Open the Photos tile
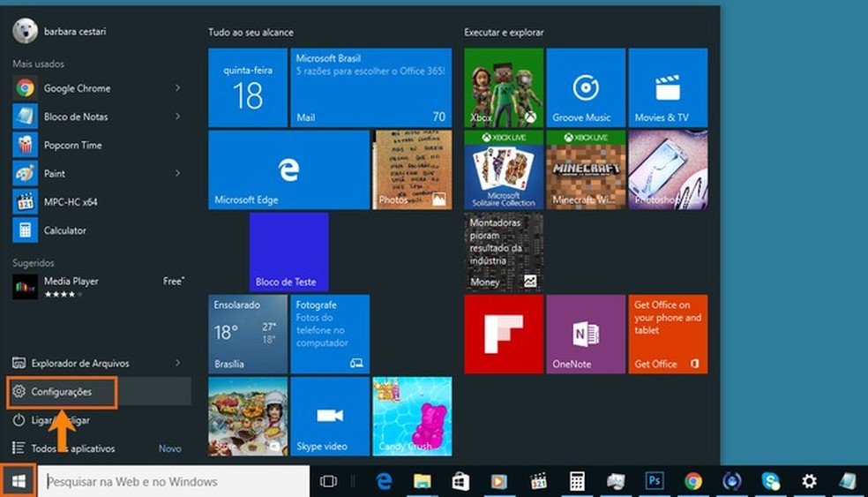 (412, 169)
